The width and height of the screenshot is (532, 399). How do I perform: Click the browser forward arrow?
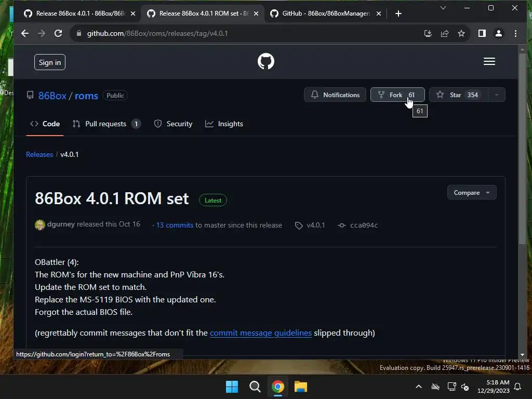coord(42,33)
